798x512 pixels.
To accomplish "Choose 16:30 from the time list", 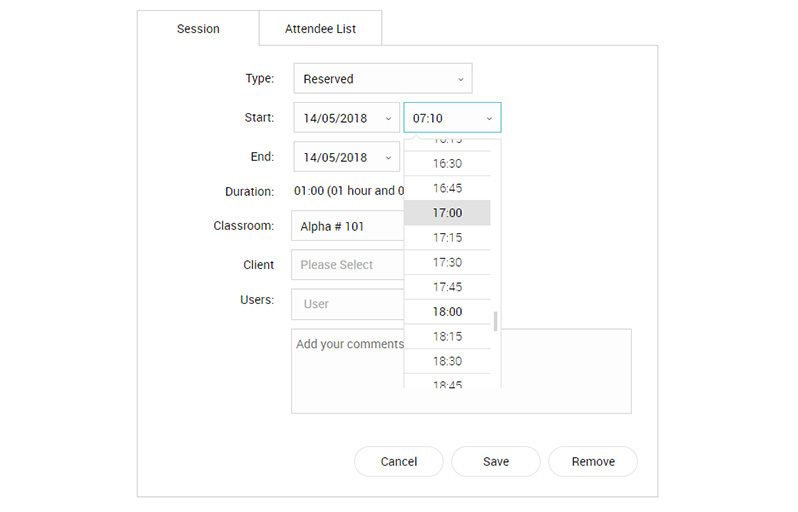I will click(x=447, y=163).
